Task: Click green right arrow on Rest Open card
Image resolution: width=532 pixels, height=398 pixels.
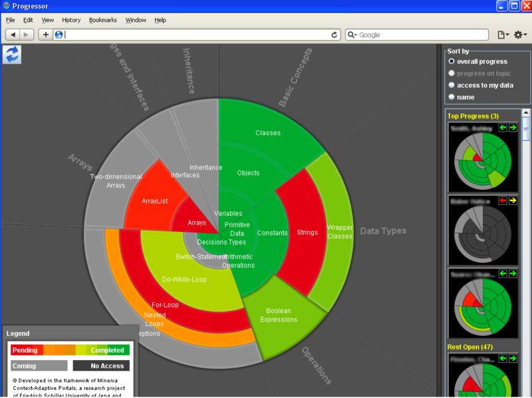Action: point(513,359)
